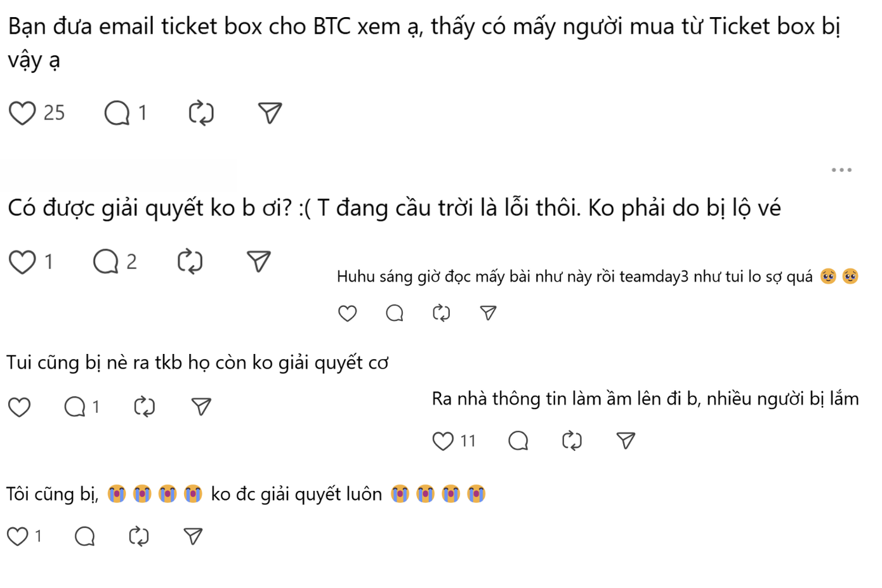
Task: Select the share arrow of "Tui cũng bị nè" post
Action: (201, 407)
